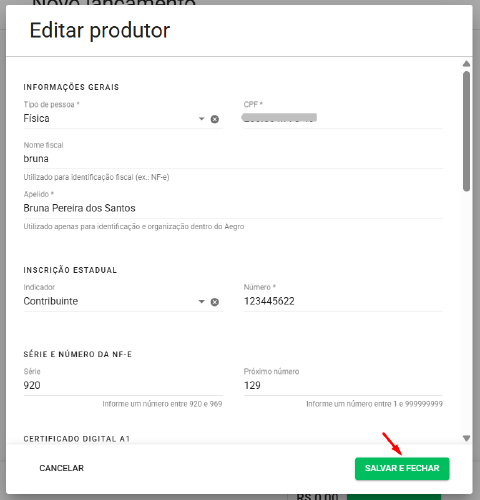Viewport: 480px width, 500px height.
Task: Click the Informações Gerais section heading
Action: [71, 87]
